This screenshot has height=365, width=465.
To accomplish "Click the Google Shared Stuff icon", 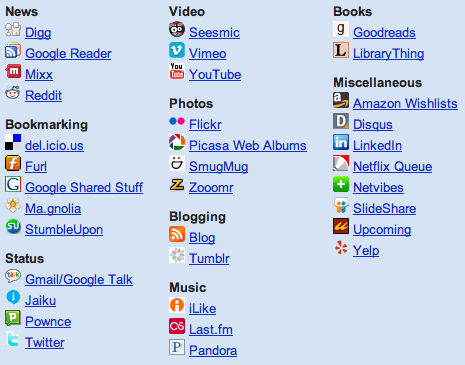I will (13, 185).
